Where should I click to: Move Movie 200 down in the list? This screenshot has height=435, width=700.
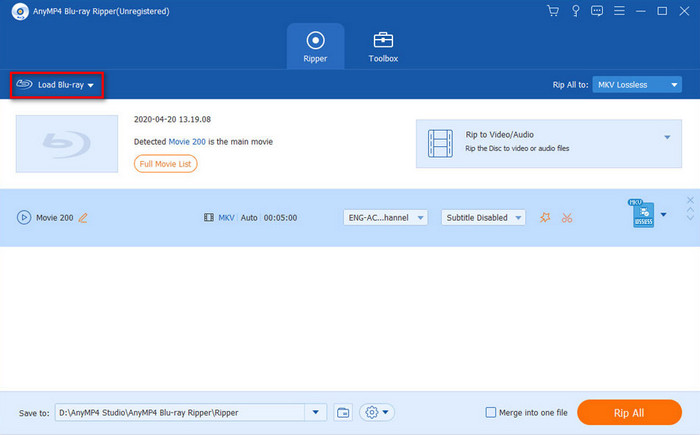click(x=690, y=218)
